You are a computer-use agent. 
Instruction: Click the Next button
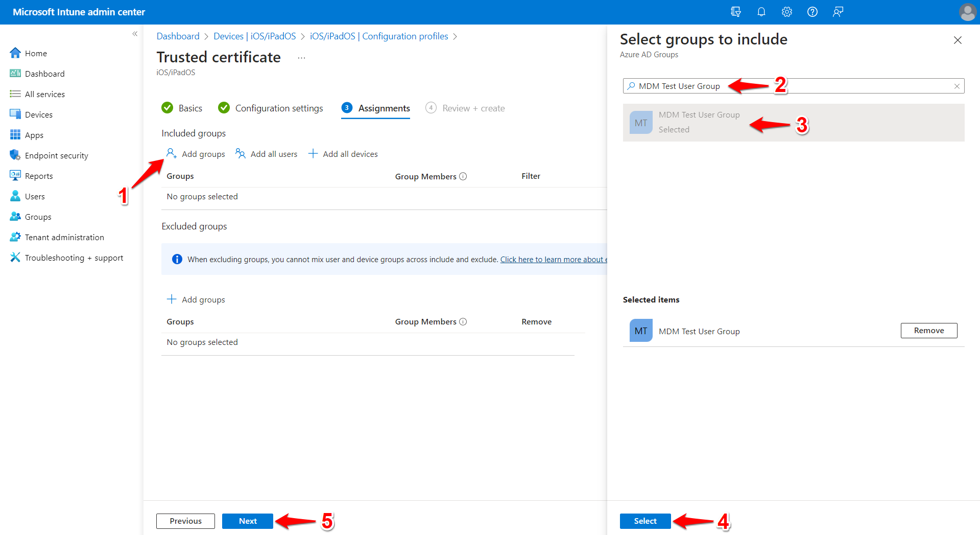click(248, 521)
